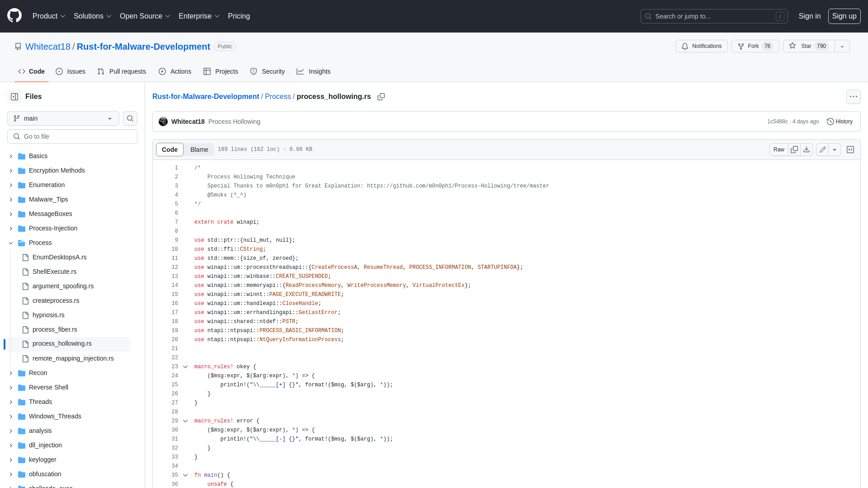Click the Go to file search input

[72, 136]
